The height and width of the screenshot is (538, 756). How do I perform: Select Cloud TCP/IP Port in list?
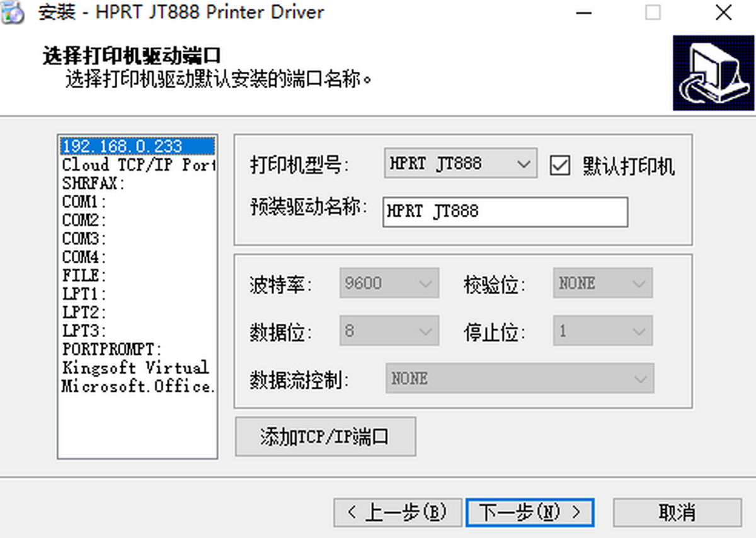pyautogui.click(x=137, y=165)
